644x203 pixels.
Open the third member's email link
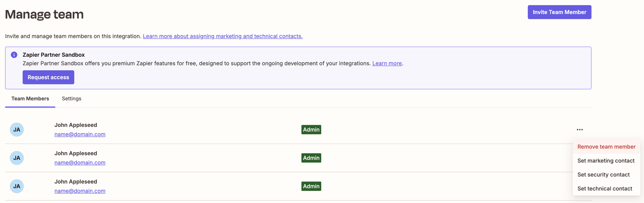(x=80, y=191)
